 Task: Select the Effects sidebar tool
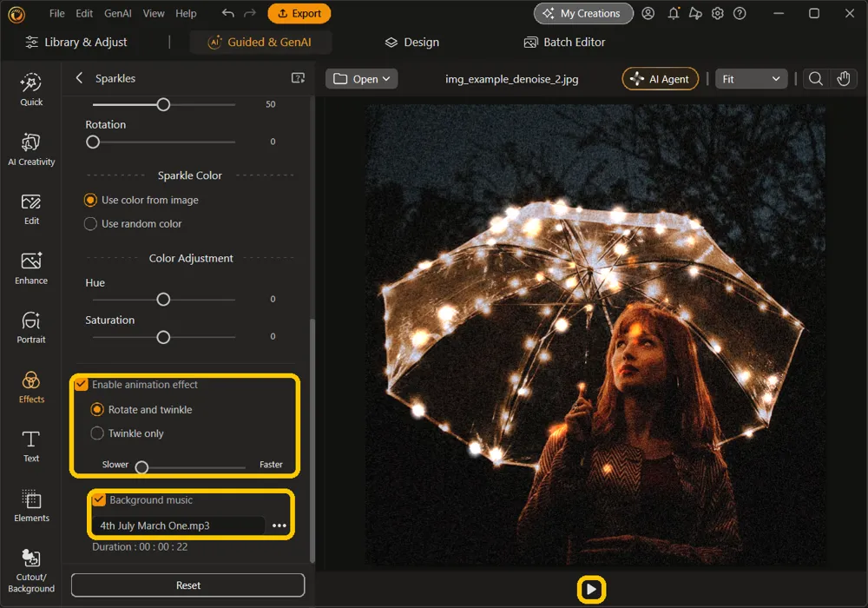(x=31, y=387)
